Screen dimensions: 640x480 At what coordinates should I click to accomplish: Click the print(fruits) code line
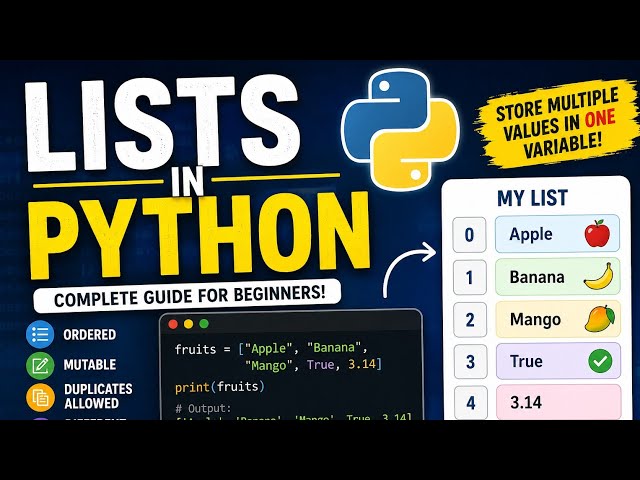tap(220, 387)
